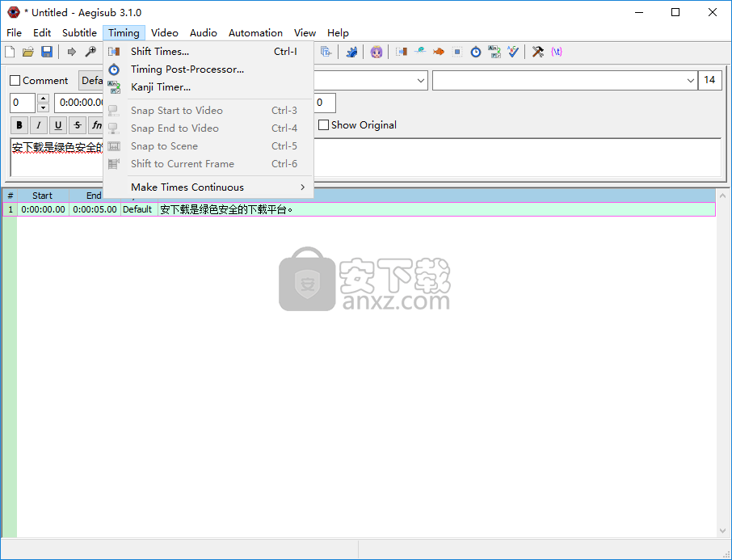Click Shift to Current Frame entry
Viewport: 732px width, 560px height.
coord(208,163)
